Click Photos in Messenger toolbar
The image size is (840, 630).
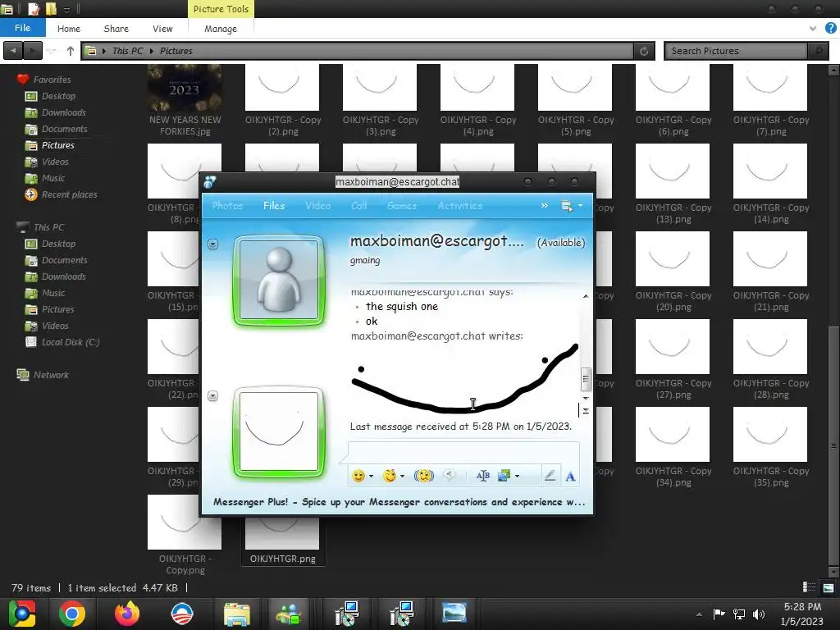(x=227, y=206)
